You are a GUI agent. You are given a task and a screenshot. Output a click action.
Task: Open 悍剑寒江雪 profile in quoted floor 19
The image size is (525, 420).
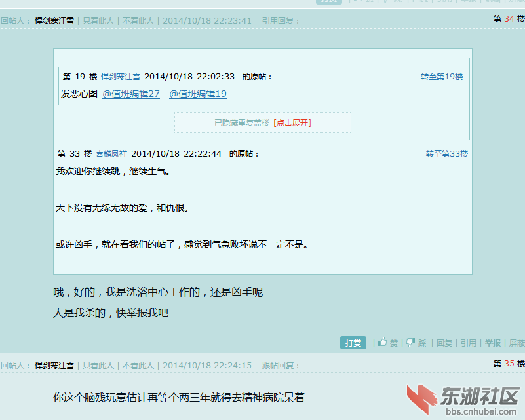click(121, 77)
